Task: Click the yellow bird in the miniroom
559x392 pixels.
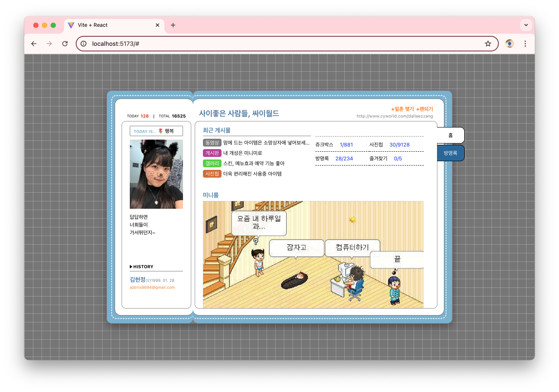Action: 353,220
